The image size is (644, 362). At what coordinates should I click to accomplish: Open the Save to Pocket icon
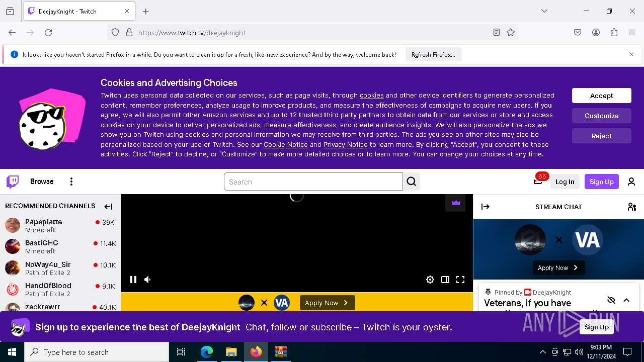click(578, 32)
